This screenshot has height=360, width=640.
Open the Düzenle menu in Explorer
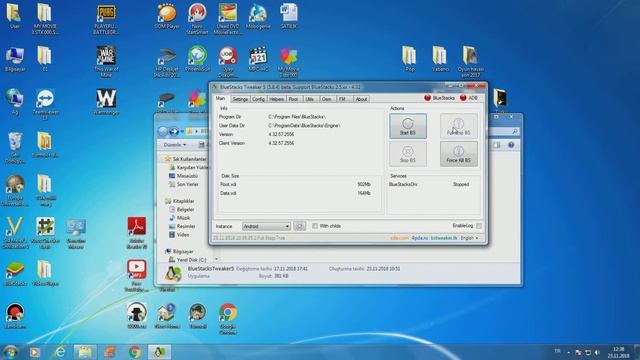pyautogui.click(x=175, y=145)
